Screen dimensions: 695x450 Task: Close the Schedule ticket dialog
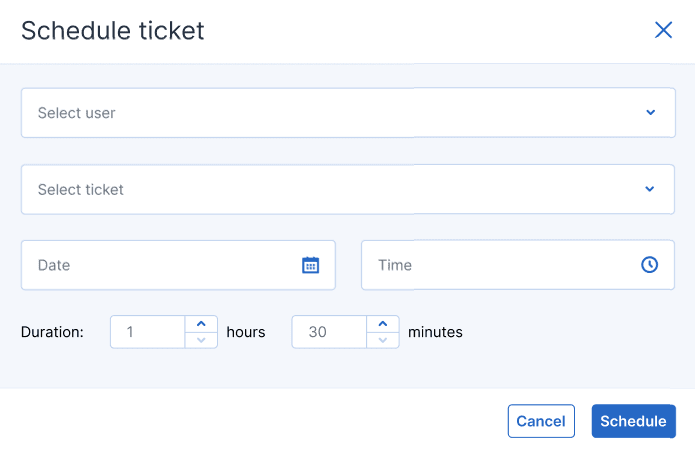[663, 30]
